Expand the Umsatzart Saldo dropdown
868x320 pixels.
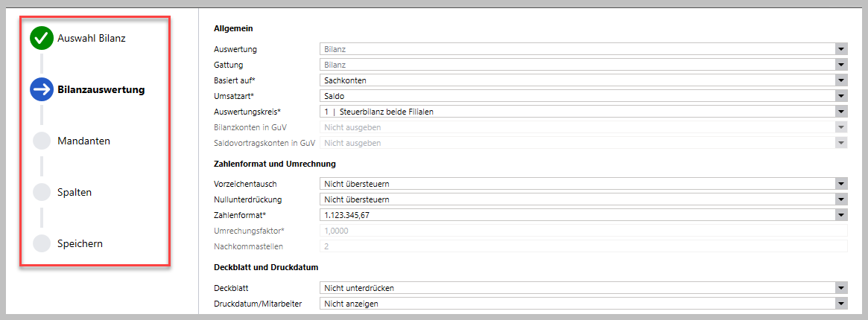[x=840, y=96]
